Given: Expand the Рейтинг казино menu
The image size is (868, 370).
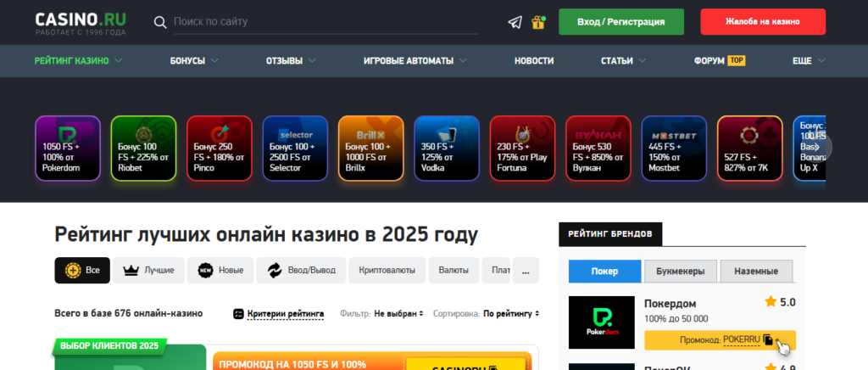Looking at the screenshot, I should click(x=78, y=61).
